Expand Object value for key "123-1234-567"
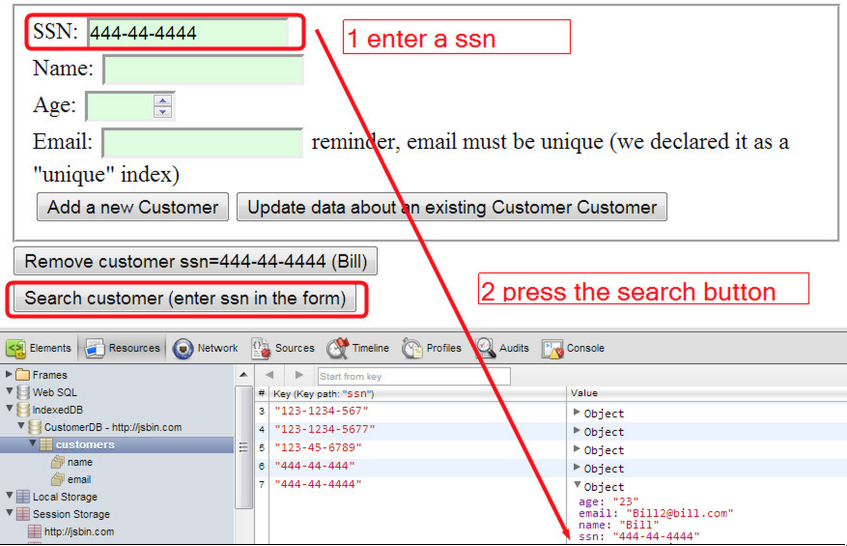The width and height of the screenshot is (847, 546). pos(576,413)
